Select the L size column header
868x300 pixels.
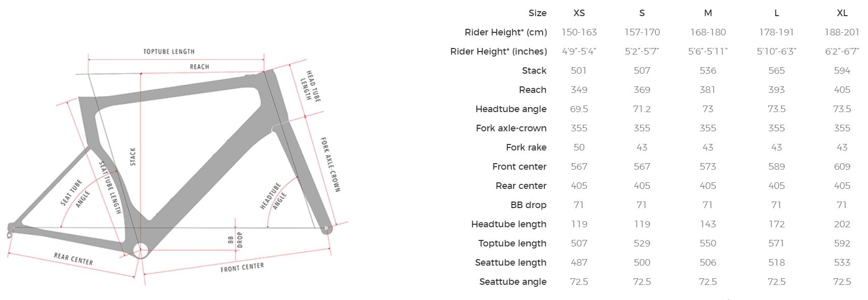pyautogui.click(x=777, y=13)
